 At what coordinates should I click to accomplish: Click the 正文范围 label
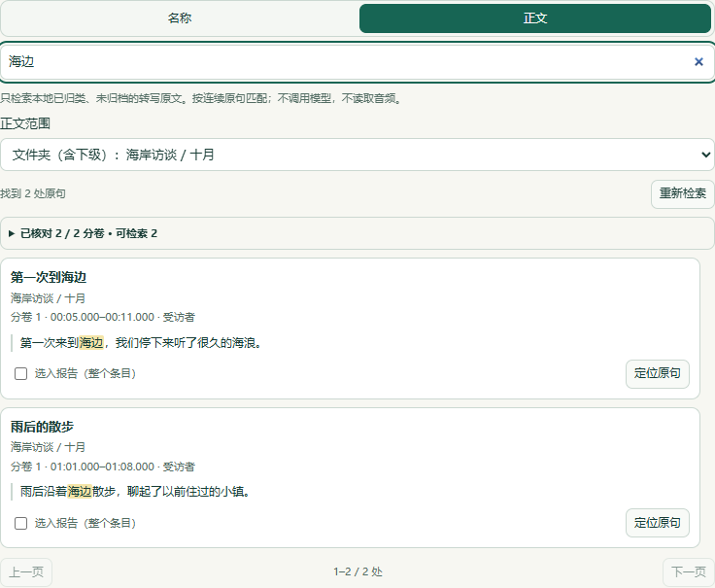pyautogui.click(x=25, y=123)
